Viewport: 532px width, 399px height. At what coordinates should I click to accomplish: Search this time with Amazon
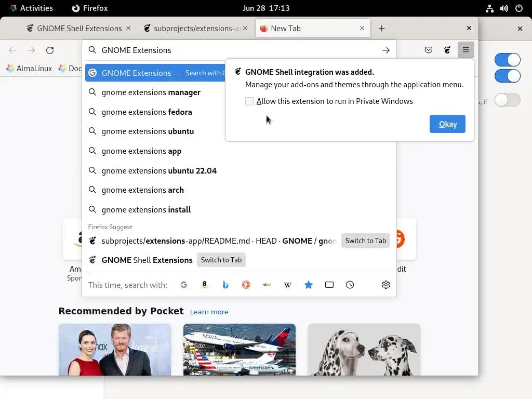coord(205,285)
